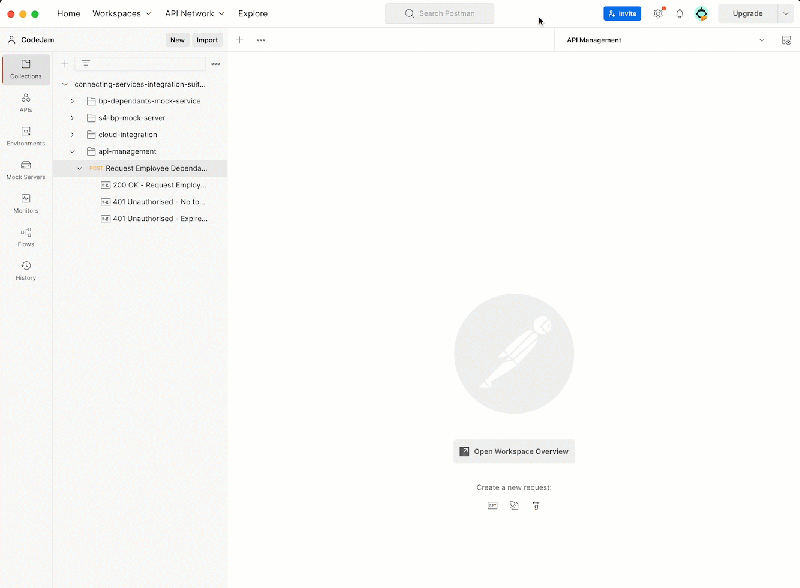This screenshot has width=800, height=588.
Task: Open the Flows sidebar tab
Action: coord(26,237)
